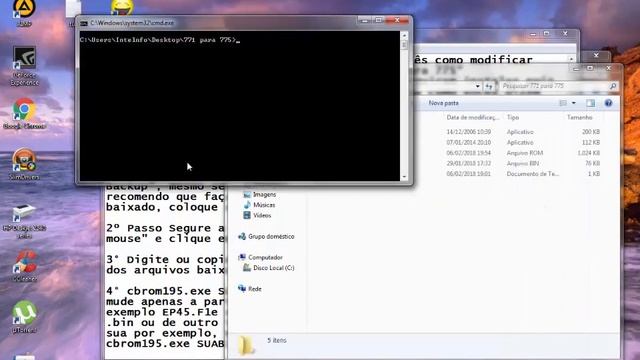Sort by the 'Tamanho' column header

(579, 117)
